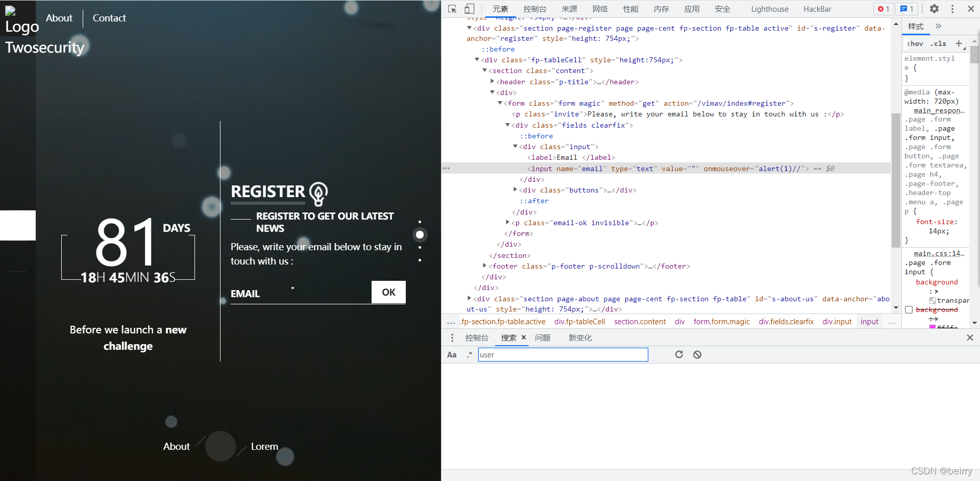Expand the background shorthand property arrow
Viewport: 980px width, 481px height.
(937, 292)
